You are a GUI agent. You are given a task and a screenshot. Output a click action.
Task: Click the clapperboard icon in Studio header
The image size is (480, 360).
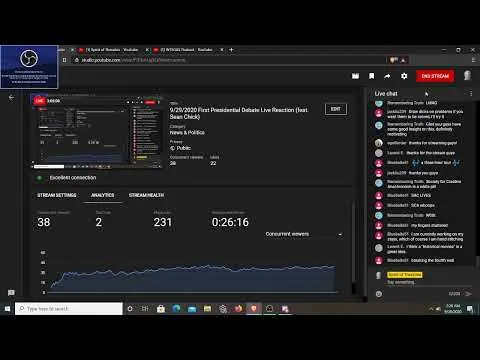coord(356,76)
